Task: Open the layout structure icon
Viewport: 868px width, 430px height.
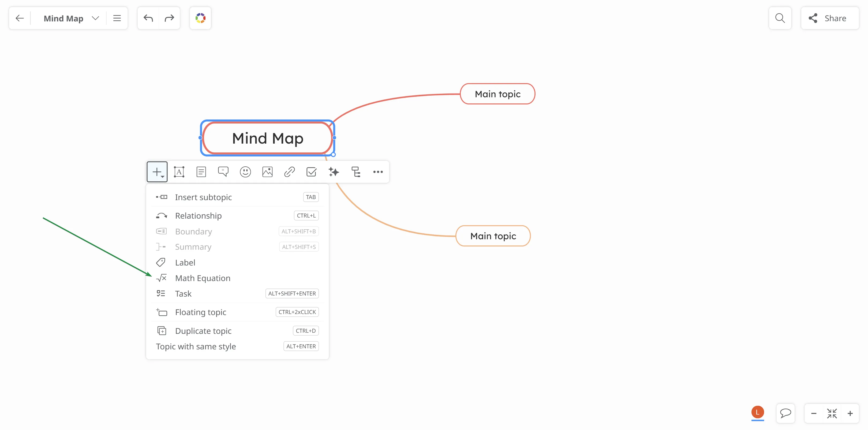Action: pos(356,172)
